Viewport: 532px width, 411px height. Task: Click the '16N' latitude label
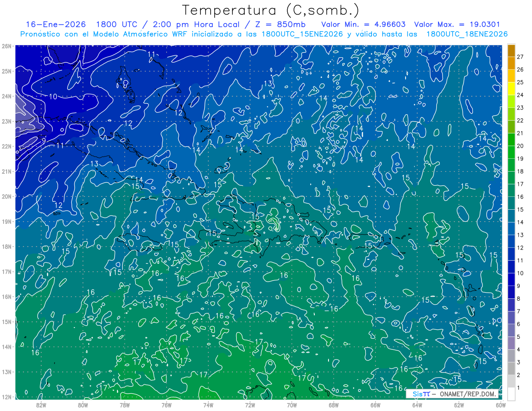(x=6, y=297)
